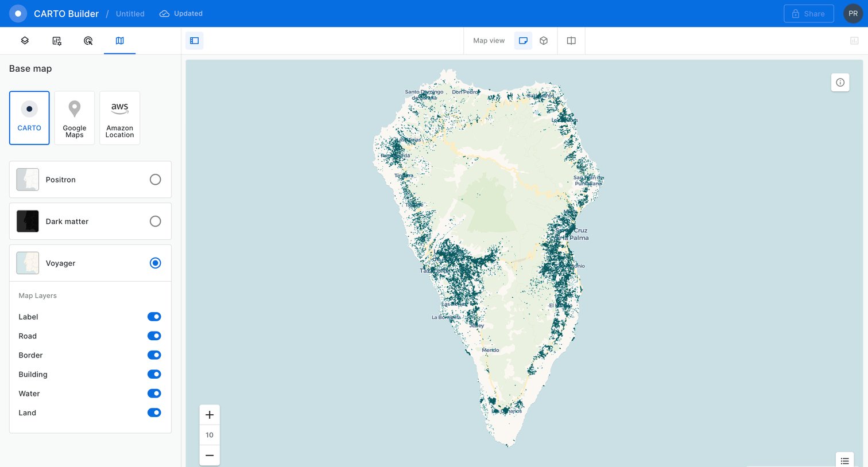Image resolution: width=868 pixels, height=467 pixels.
Task: Toggle the Label map layer switch
Action: point(154,317)
